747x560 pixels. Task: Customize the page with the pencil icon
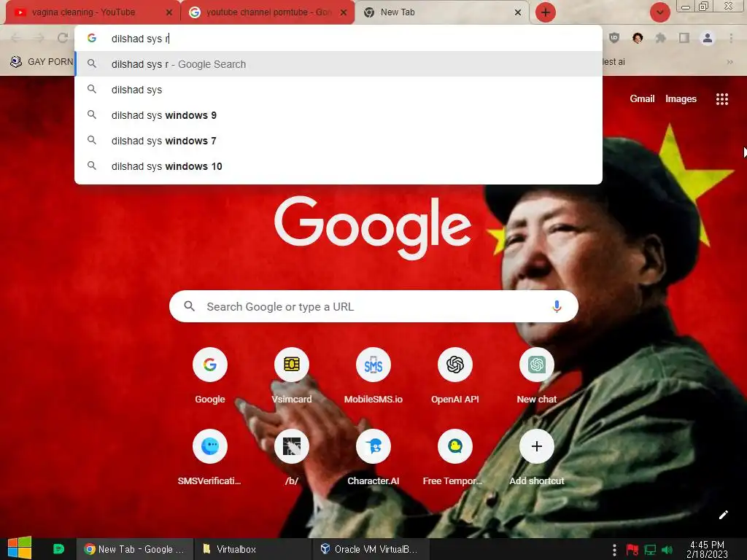click(x=723, y=515)
